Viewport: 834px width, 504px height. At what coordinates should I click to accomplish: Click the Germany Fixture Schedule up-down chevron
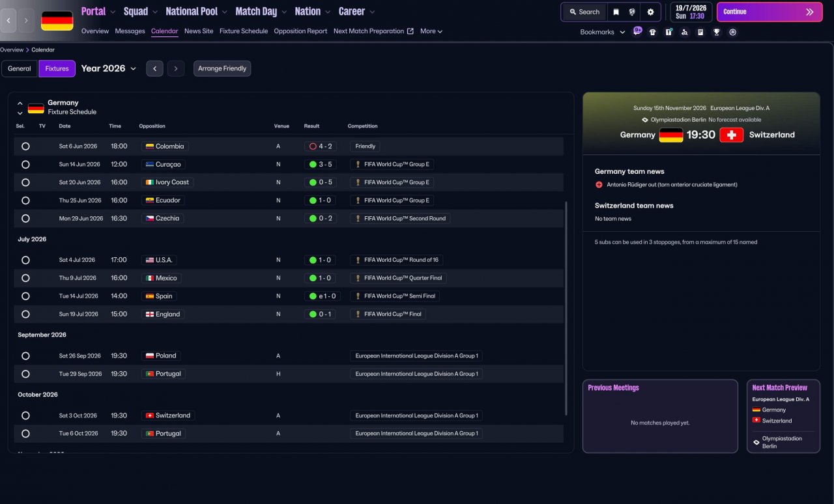pos(20,107)
